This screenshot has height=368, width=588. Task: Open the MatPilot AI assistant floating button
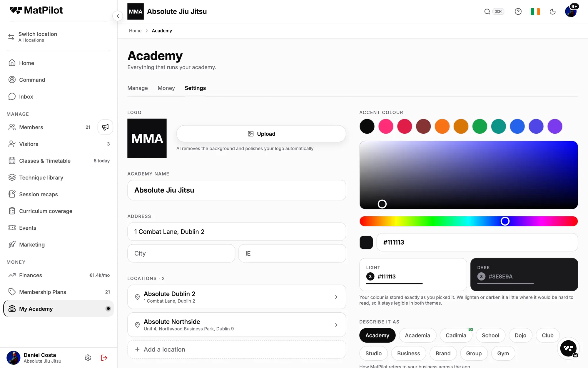568,349
